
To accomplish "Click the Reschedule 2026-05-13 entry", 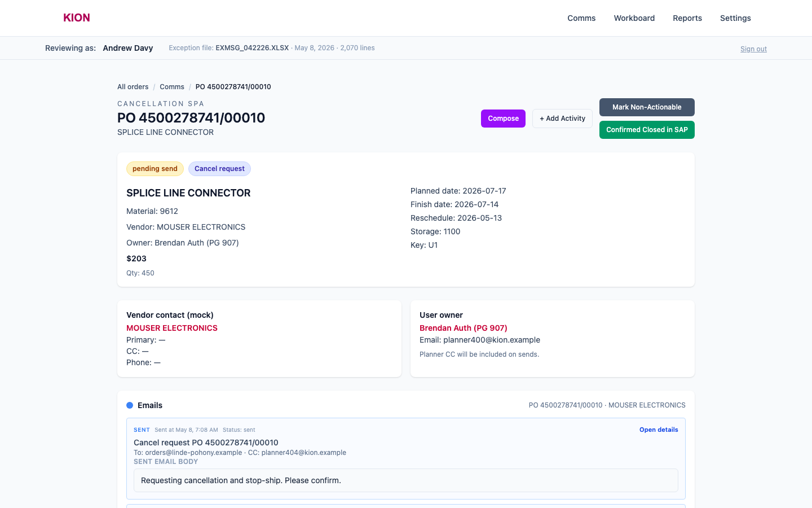I will [x=456, y=218].
